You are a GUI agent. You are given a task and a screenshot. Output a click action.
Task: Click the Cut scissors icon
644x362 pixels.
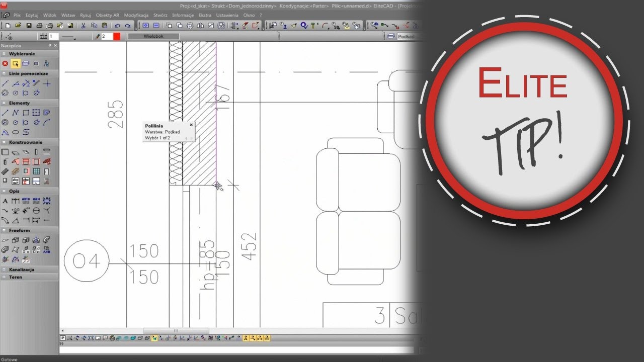(84, 25)
